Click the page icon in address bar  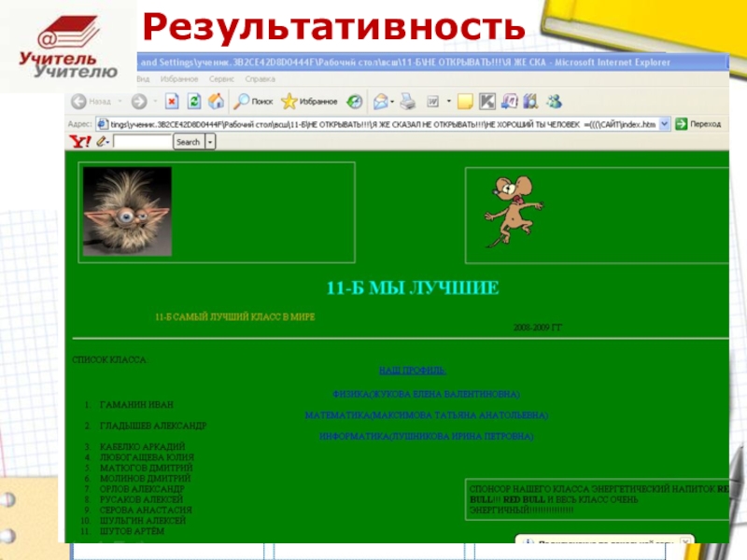tap(102, 124)
